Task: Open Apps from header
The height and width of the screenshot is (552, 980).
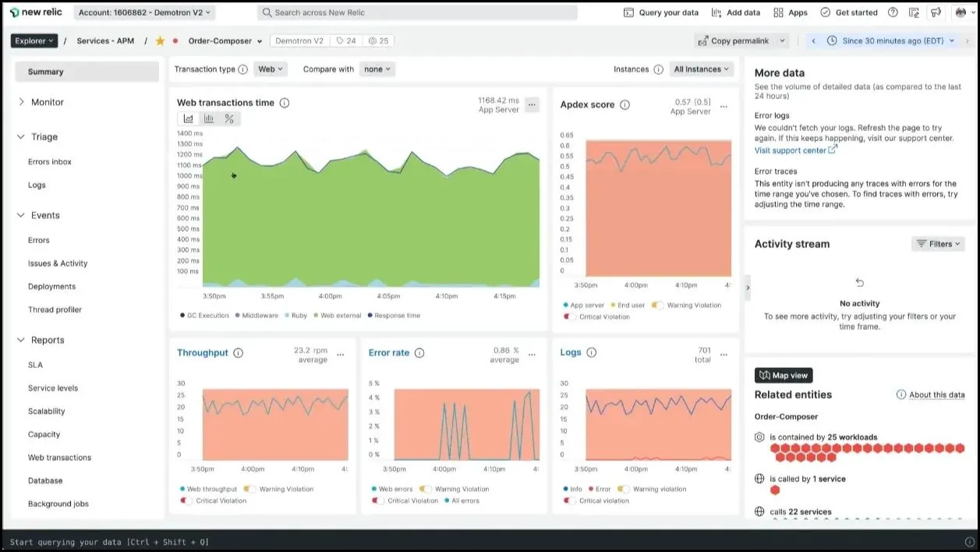Action: (x=790, y=12)
